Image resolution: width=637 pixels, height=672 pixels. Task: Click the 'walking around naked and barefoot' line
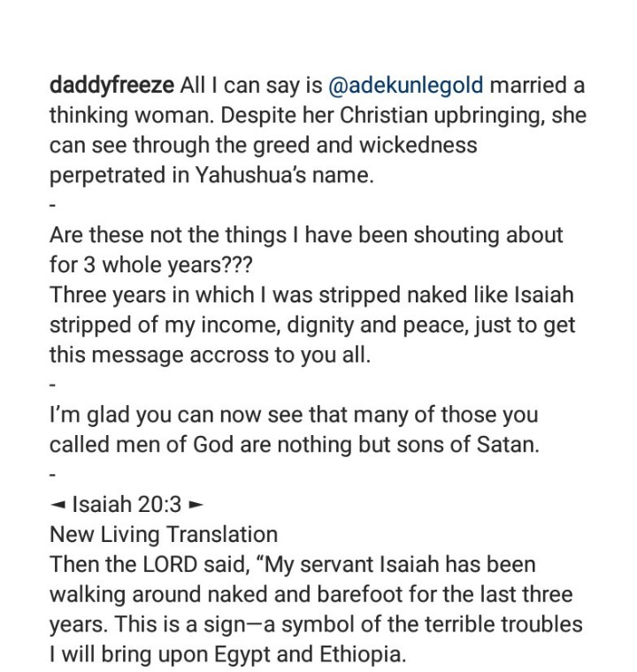tap(311, 594)
